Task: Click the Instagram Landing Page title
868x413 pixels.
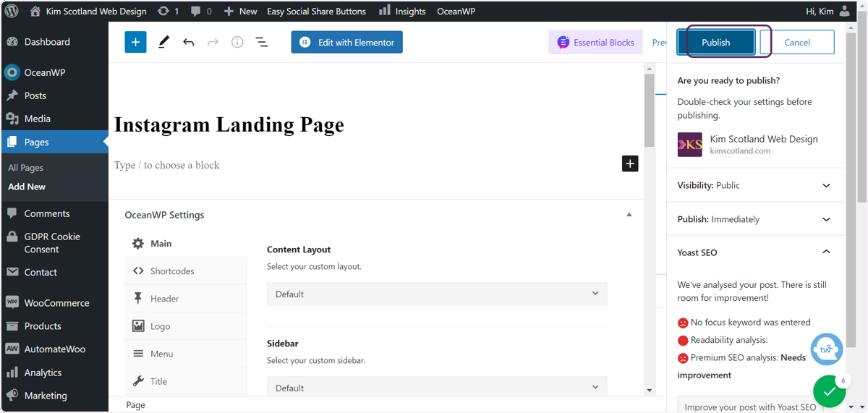Action: 229,124
